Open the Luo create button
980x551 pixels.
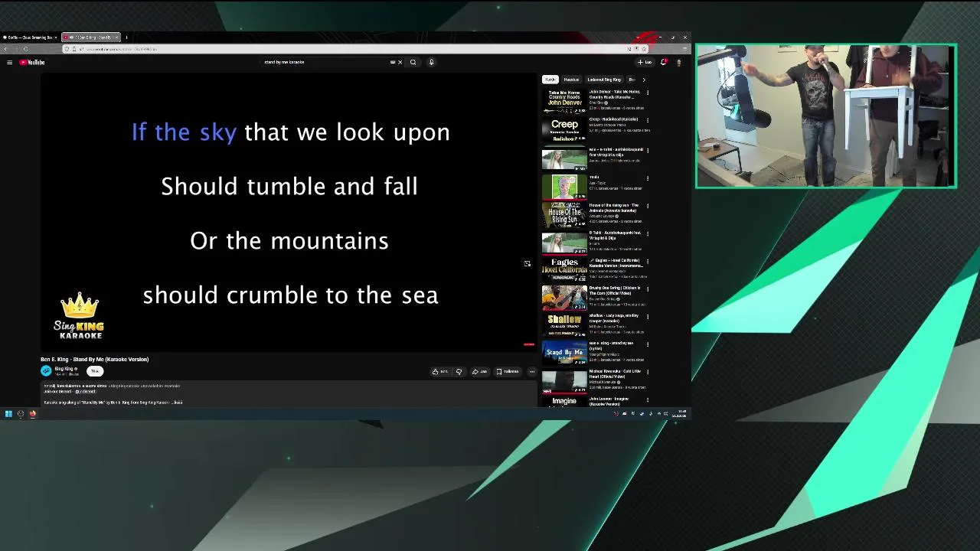645,62
